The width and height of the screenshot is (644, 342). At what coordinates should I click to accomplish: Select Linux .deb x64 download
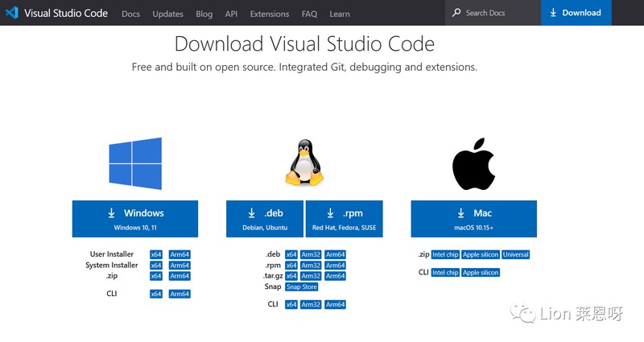(x=291, y=254)
